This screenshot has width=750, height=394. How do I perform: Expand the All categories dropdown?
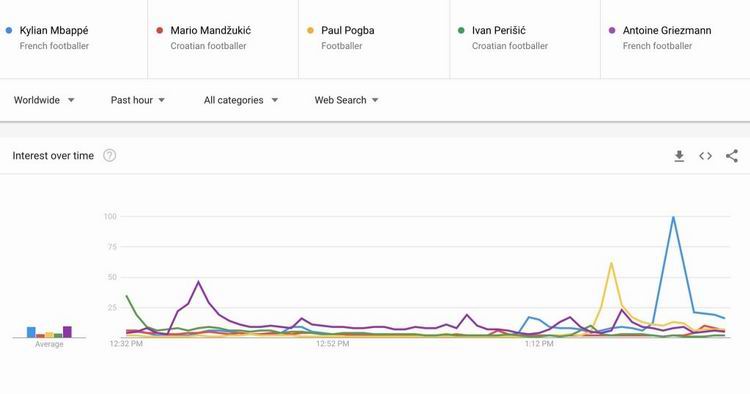tap(241, 100)
